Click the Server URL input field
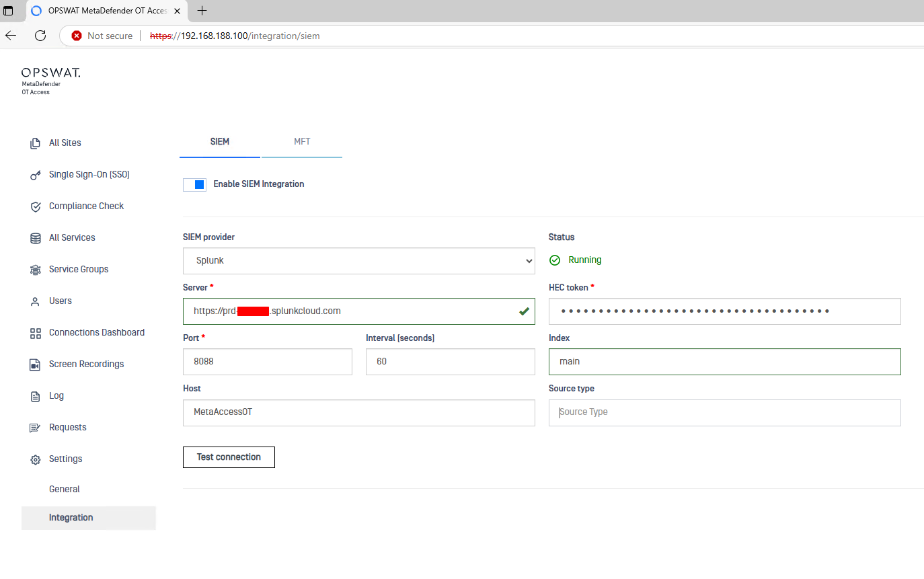 (x=359, y=311)
